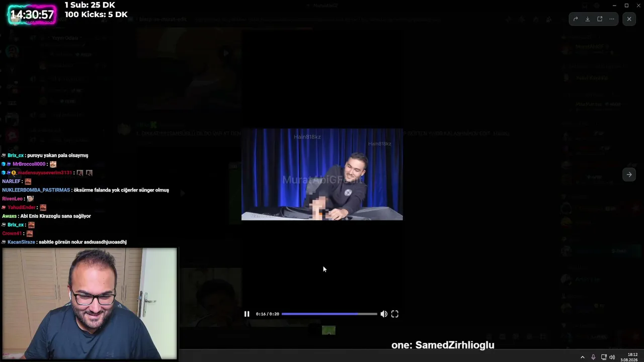Viewport: 644px width, 362px height.
Task: Click YahudiEnder username in chat
Action: [22, 208]
